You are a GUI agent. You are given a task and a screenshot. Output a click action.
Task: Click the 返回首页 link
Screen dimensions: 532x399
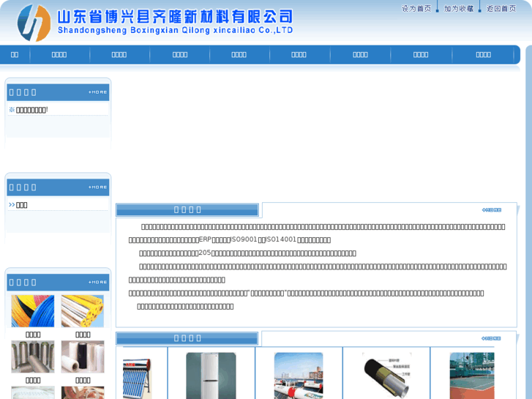point(501,9)
